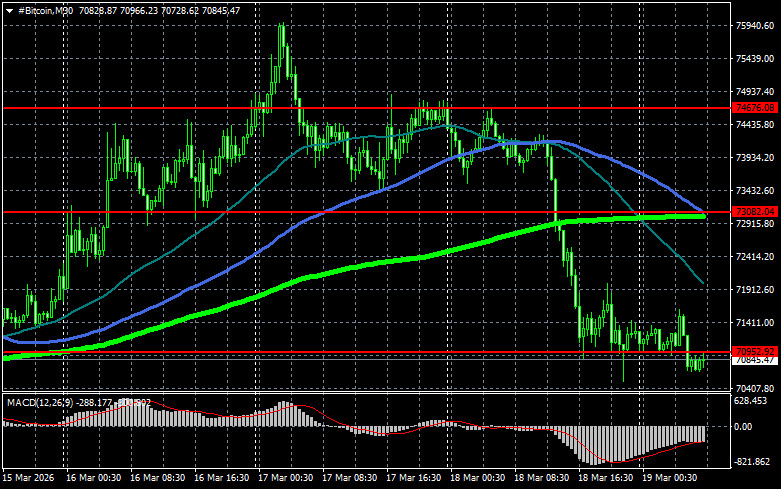Click the 19 Mar 00:30 time label
The height and width of the screenshot is (489, 781).
670,478
